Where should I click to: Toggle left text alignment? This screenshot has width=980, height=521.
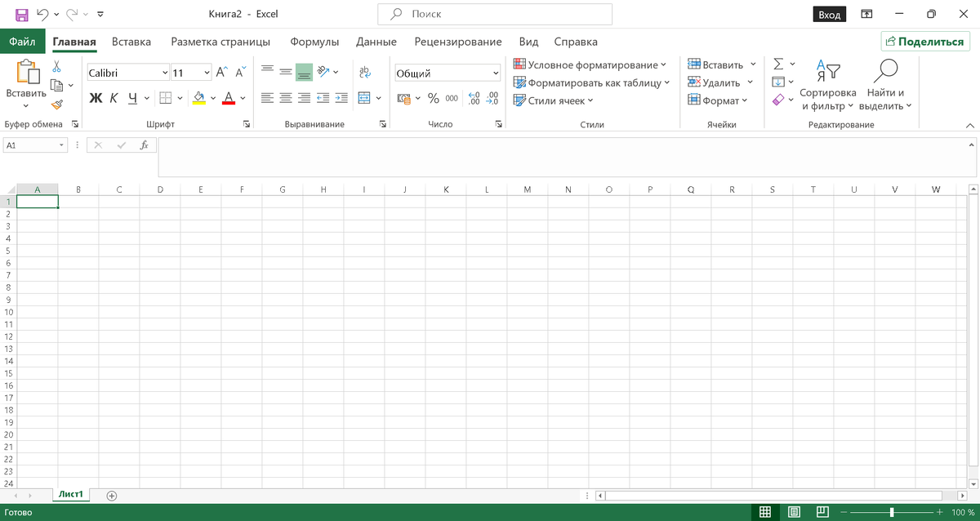(x=267, y=98)
